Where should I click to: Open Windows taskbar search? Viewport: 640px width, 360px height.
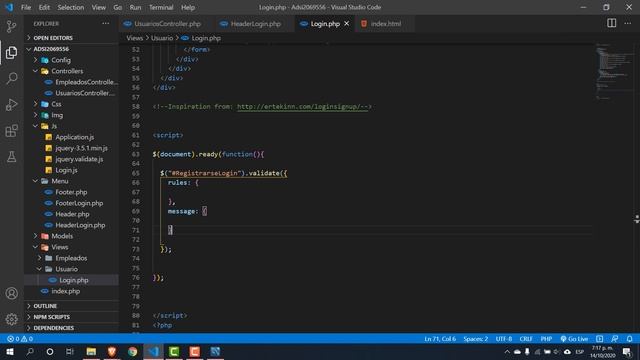point(30,351)
